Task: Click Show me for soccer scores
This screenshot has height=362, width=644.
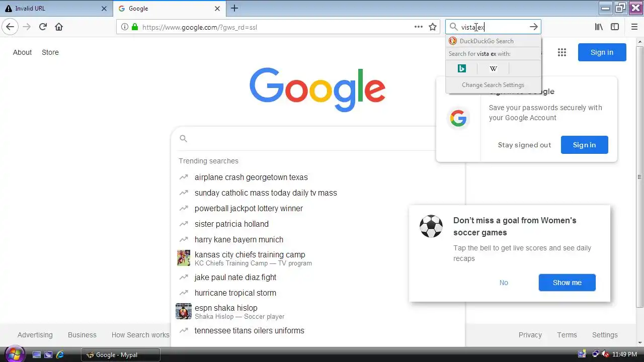Action: 567,283
